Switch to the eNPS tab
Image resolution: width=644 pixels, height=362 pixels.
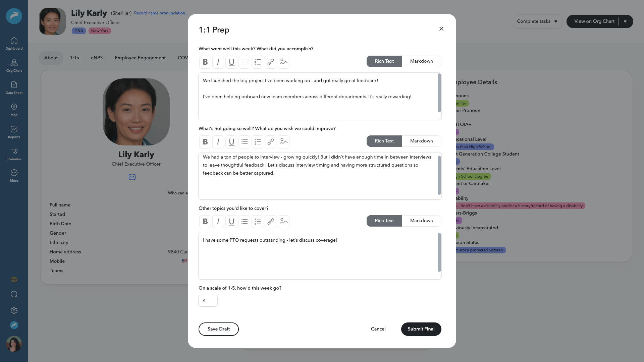pos(97,58)
